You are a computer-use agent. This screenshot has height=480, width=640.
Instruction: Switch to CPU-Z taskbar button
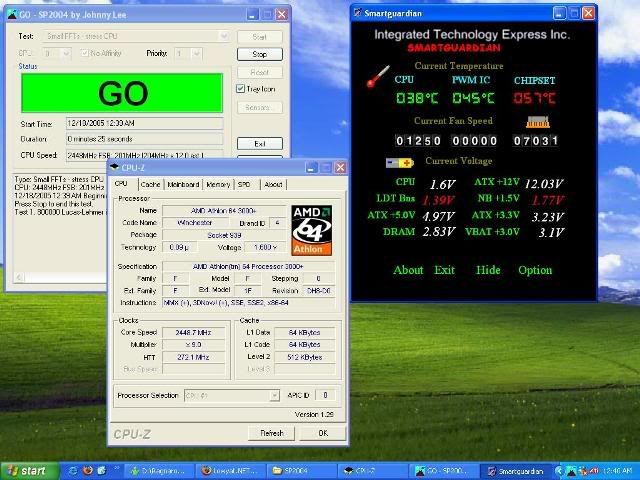coord(372,471)
